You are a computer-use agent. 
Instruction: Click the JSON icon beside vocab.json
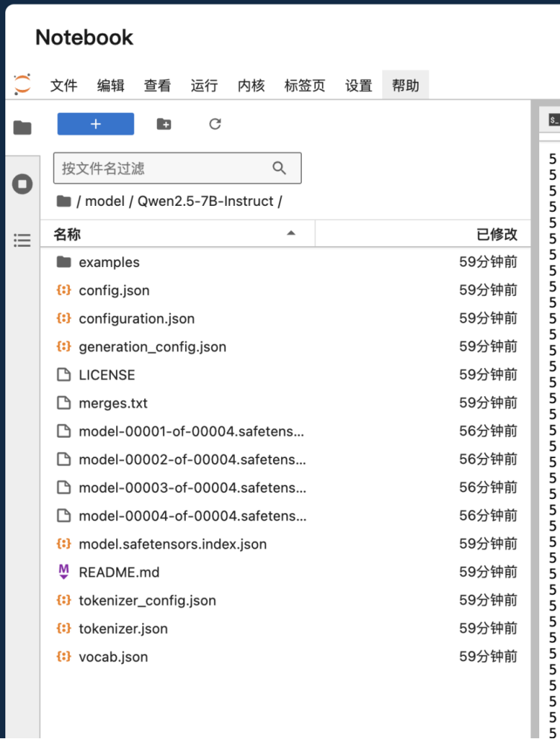pyautogui.click(x=64, y=656)
